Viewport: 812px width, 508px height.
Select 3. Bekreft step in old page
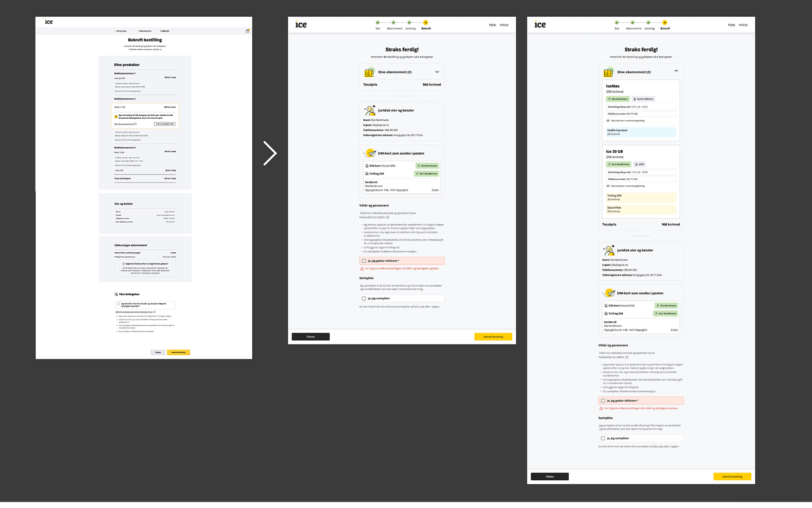click(x=164, y=31)
